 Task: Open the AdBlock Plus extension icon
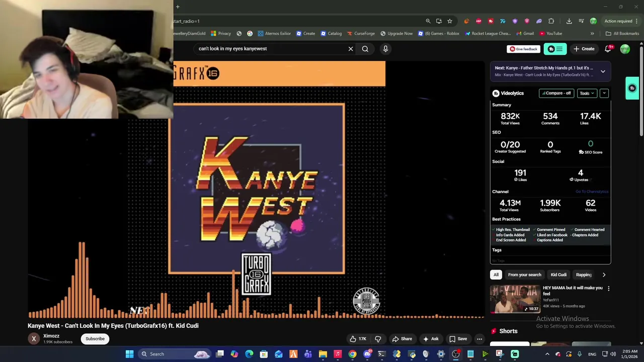[x=478, y=21]
